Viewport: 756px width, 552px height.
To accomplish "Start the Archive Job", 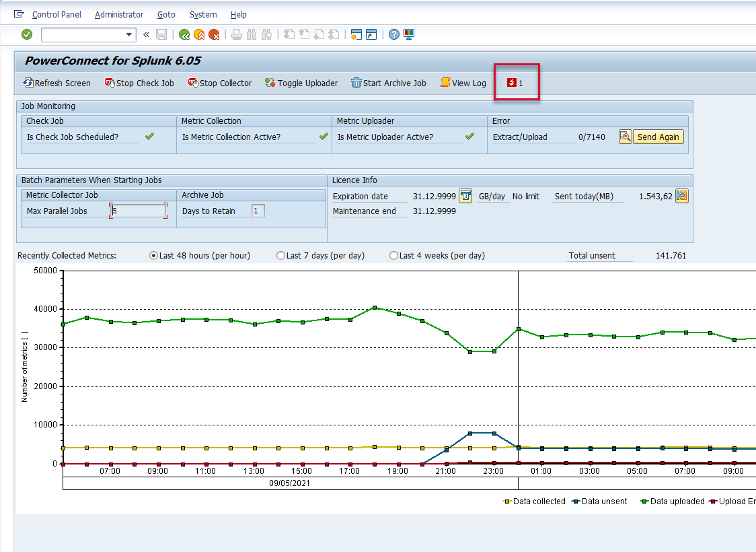I will (x=388, y=83).
